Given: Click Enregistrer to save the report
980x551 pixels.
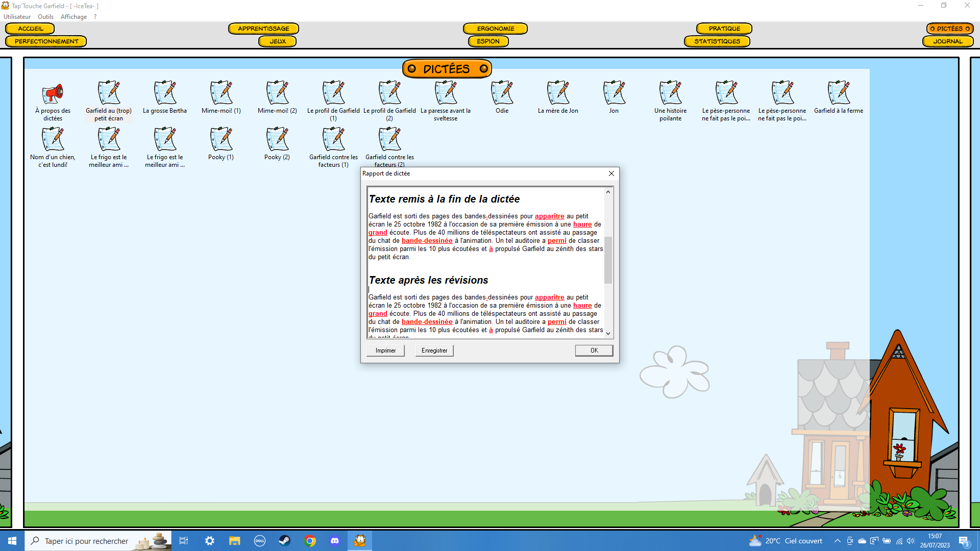Looking at the screenshot, I should pos(434,350).
